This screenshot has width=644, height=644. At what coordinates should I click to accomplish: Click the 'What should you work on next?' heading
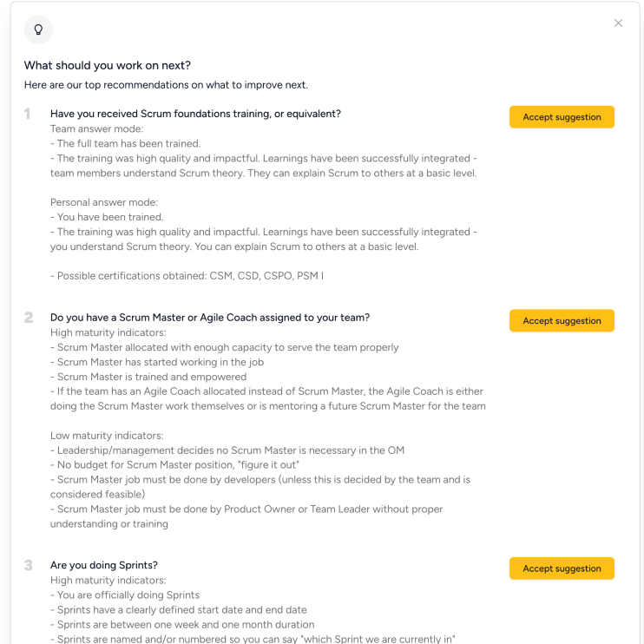click(x=107, y=65)
